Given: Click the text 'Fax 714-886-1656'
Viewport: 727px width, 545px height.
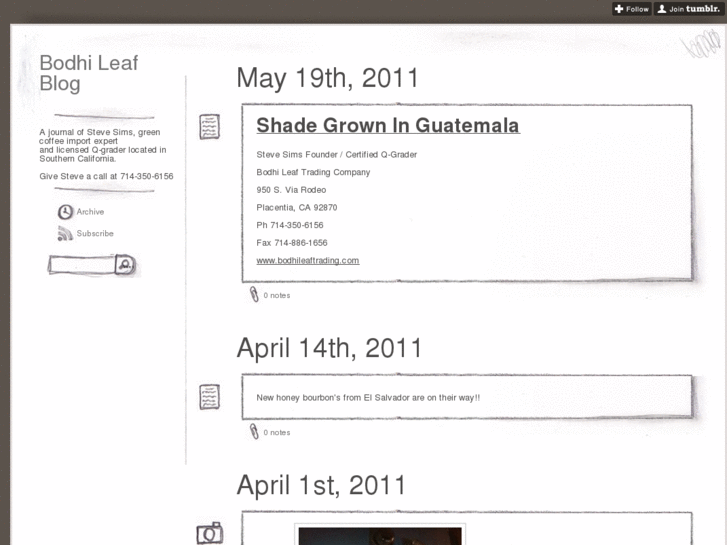Looking at the screenshot, I should tap(292, 243).
